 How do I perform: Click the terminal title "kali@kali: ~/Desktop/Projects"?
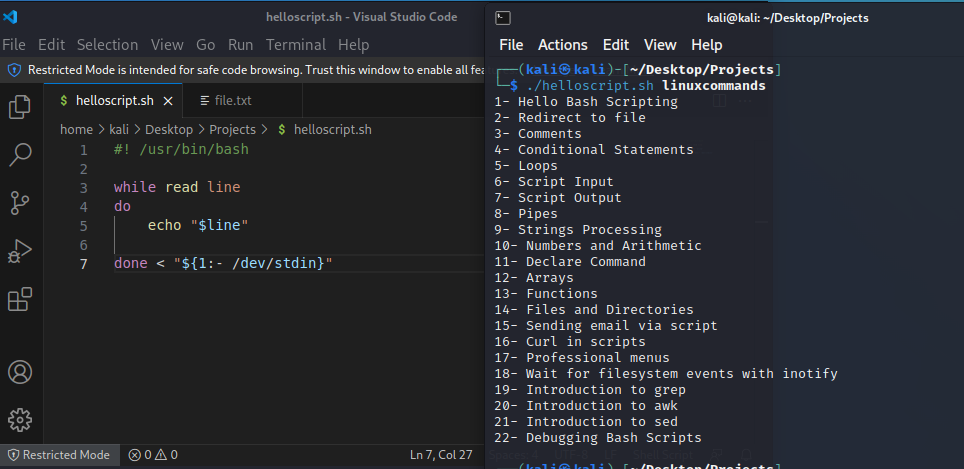click(x=788, y=18)
